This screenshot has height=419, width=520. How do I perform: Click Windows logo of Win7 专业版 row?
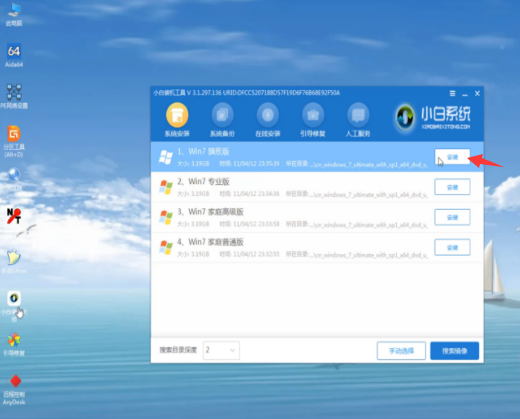tap(166, 187)
